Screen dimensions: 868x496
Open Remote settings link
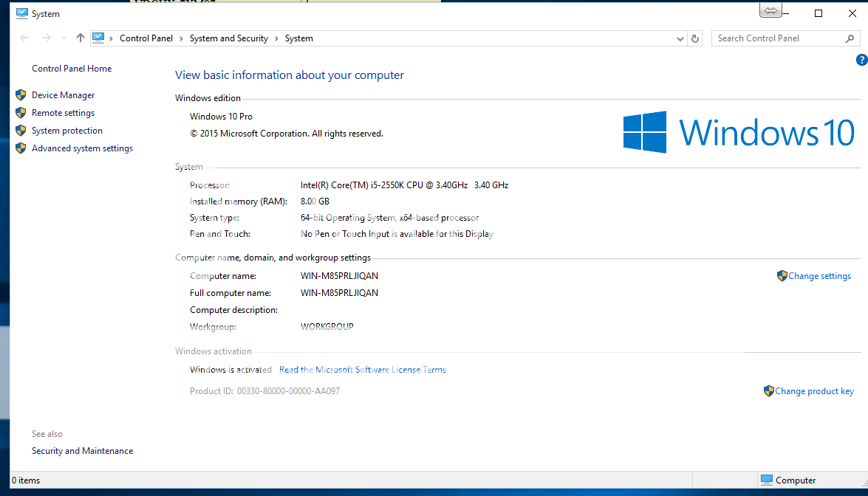click(x=63, y=113)
